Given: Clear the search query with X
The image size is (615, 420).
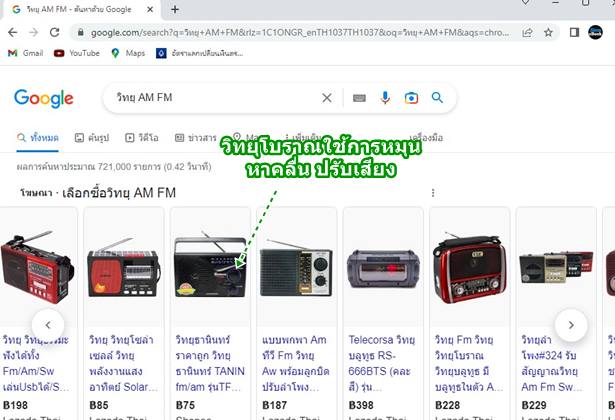Looking at the screenshot, I should click(327, 98).
